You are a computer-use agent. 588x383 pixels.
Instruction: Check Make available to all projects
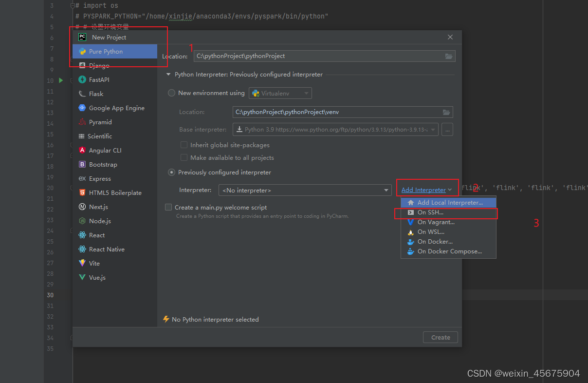[x=184, y=157]
